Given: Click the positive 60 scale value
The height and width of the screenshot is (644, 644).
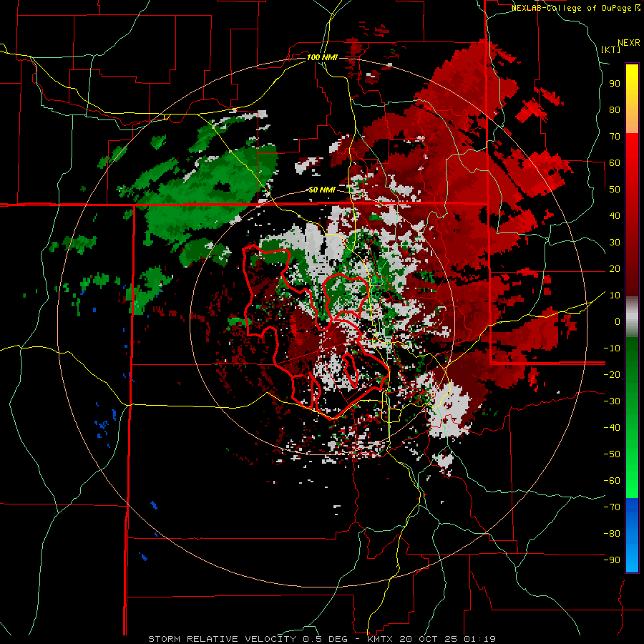Looking at the screenshot, I should tap(615, 163).
